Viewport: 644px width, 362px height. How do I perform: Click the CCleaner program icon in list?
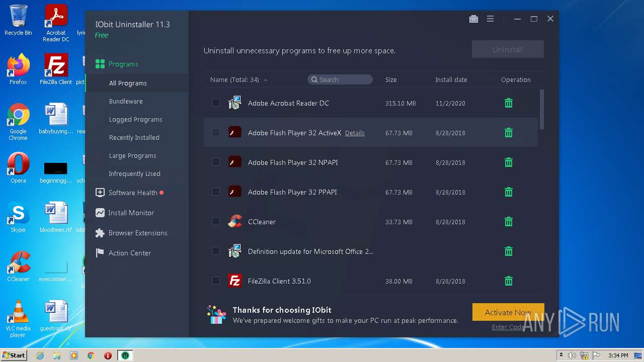pyautogui.click(x=234, y=222)
